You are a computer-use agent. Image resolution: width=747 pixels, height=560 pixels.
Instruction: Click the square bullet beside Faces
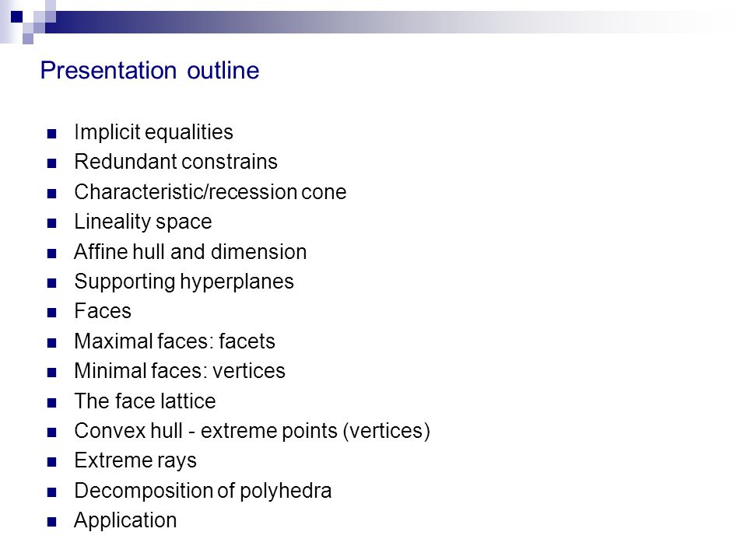[x=52, y=313]
